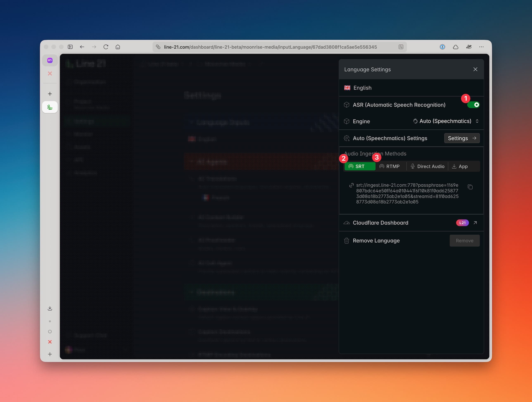This screenshot has height=402, width=532.
Task: Open Auto (Speechmatics) Settings button
Action: tap(462, 138)
